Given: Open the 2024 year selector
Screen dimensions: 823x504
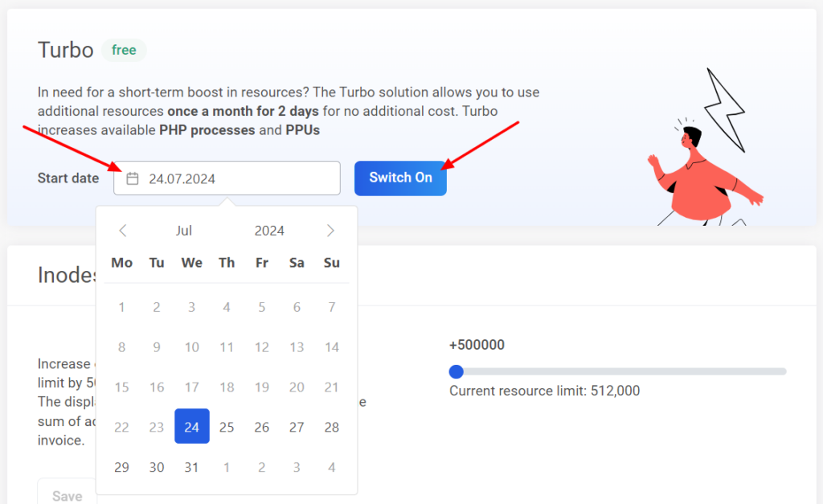Looking at the screenshot, I should (x=268, y=231).
